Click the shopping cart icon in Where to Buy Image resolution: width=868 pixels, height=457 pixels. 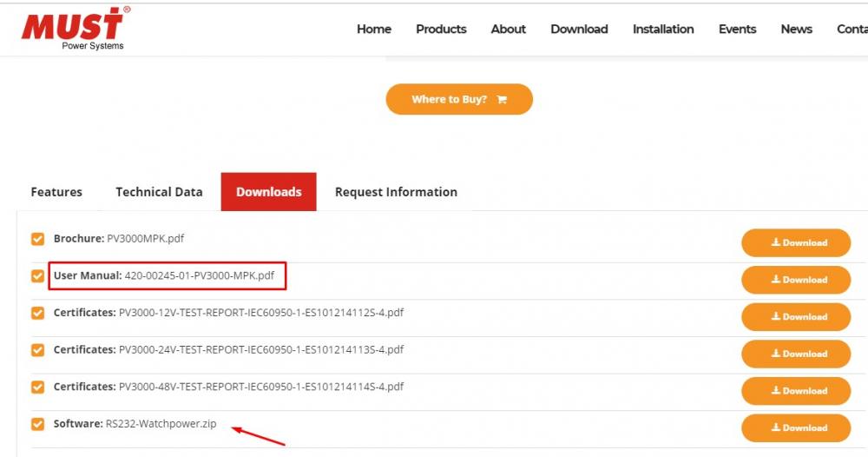click(502, 100)
